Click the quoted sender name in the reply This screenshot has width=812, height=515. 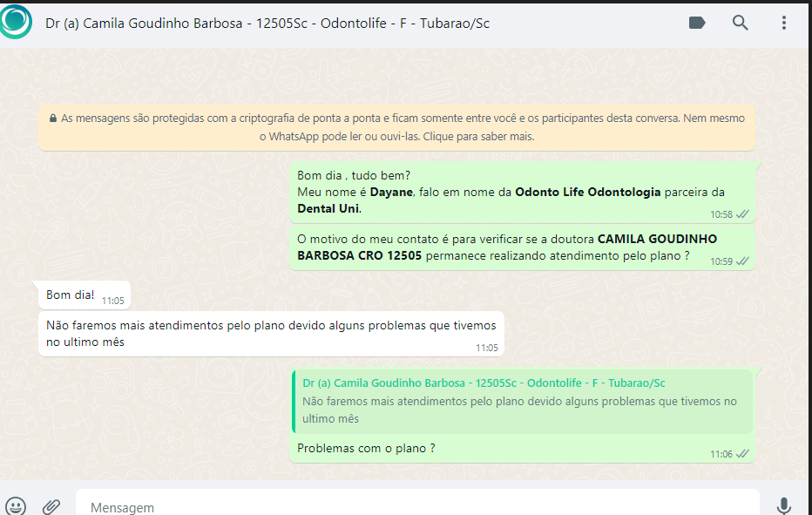point(484,383)
